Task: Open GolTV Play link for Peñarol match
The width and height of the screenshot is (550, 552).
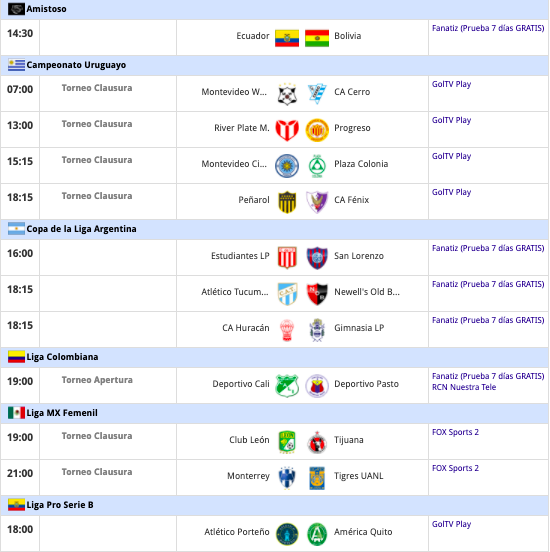Action: (451, 192)
